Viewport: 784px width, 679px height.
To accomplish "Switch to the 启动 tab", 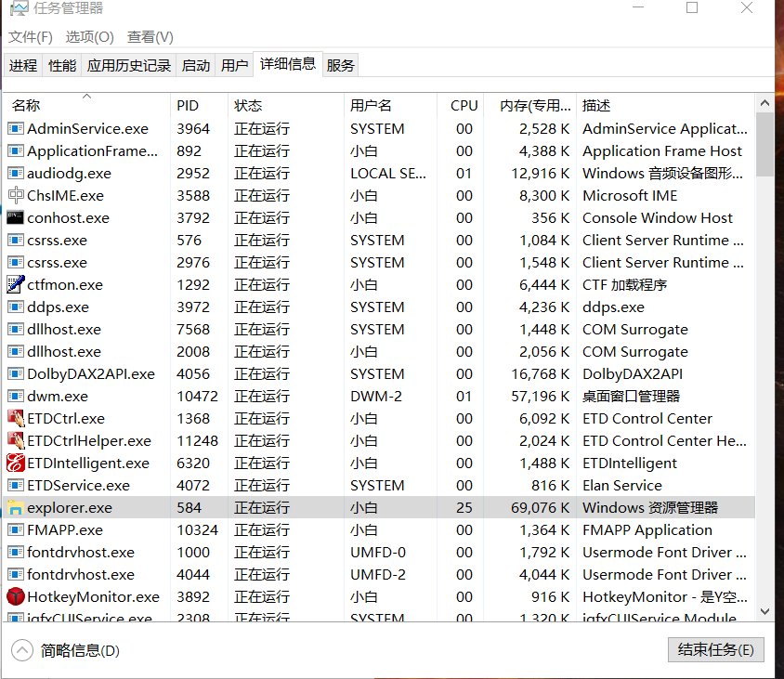I will click(x=195, y=66).
